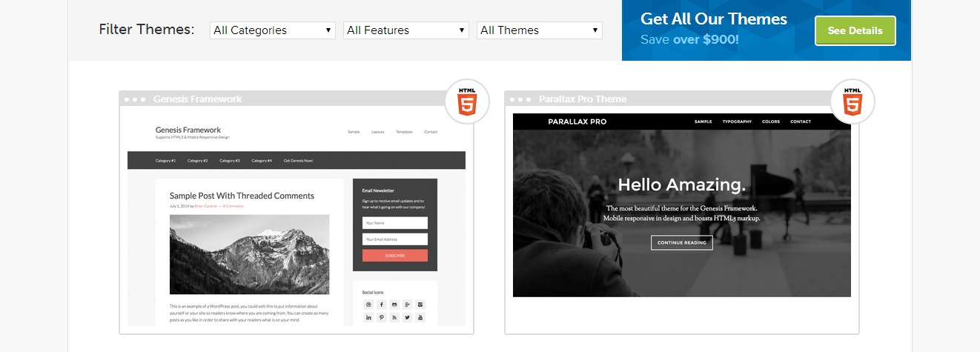
Task: Select Category #3 in Genesis preview menu
Action: [x=230, y=160]
